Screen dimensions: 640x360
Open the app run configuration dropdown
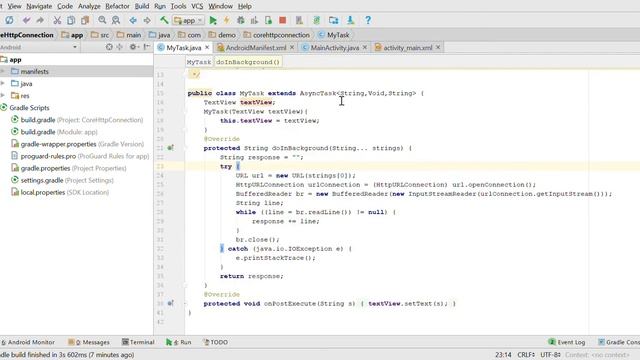click(188, 20)
